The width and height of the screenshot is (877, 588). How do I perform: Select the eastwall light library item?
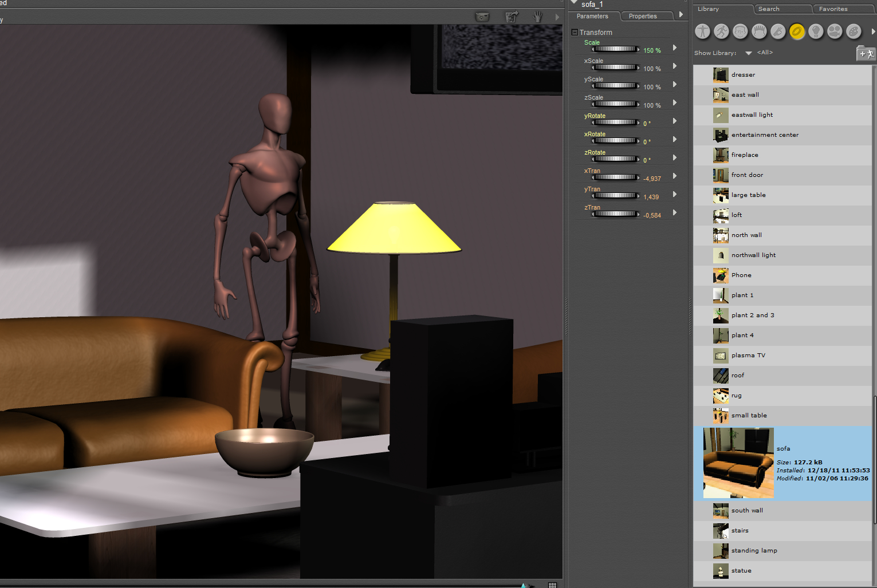point(782,115)
